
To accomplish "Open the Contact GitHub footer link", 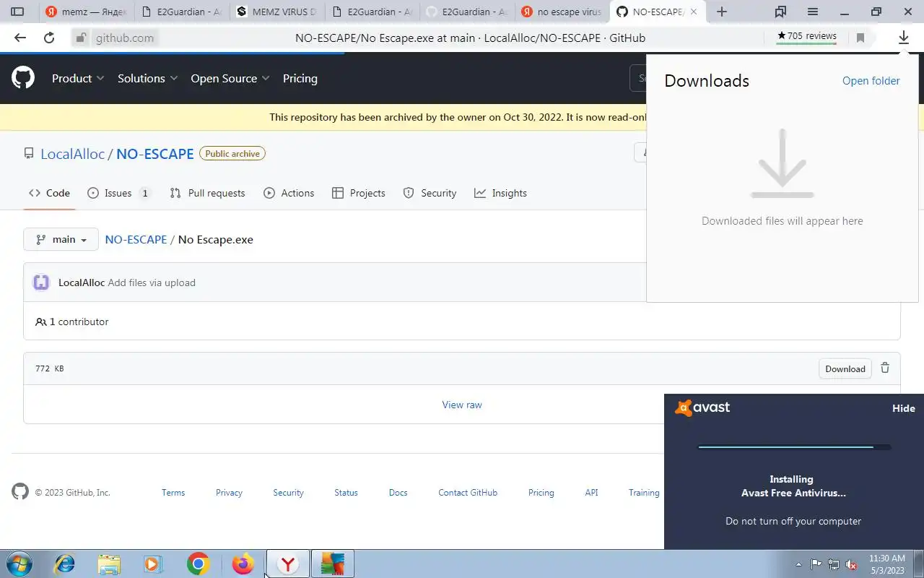I will pyautogui.click(x=468, y=493).
